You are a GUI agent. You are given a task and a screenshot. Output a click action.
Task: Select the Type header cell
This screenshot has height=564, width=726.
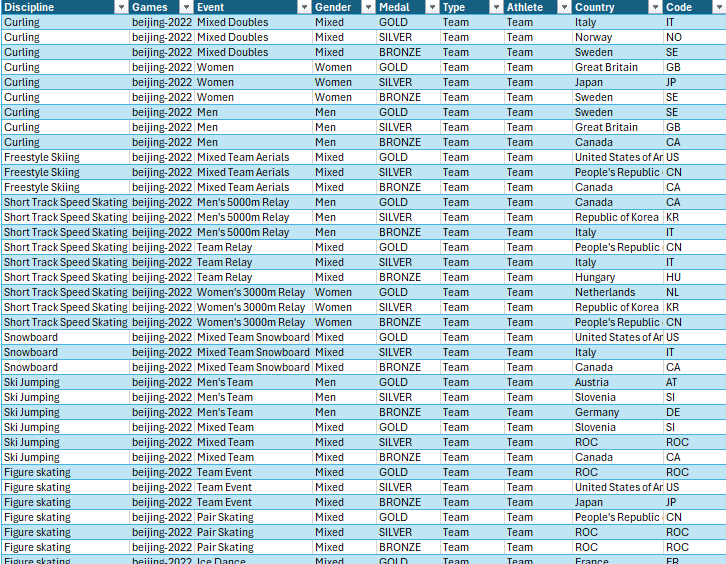[472, 7]
